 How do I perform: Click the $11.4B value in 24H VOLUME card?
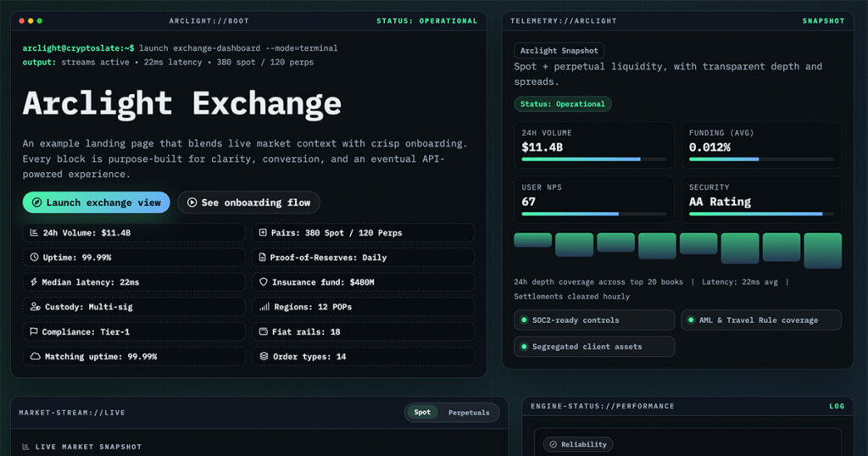coord(542,147)
